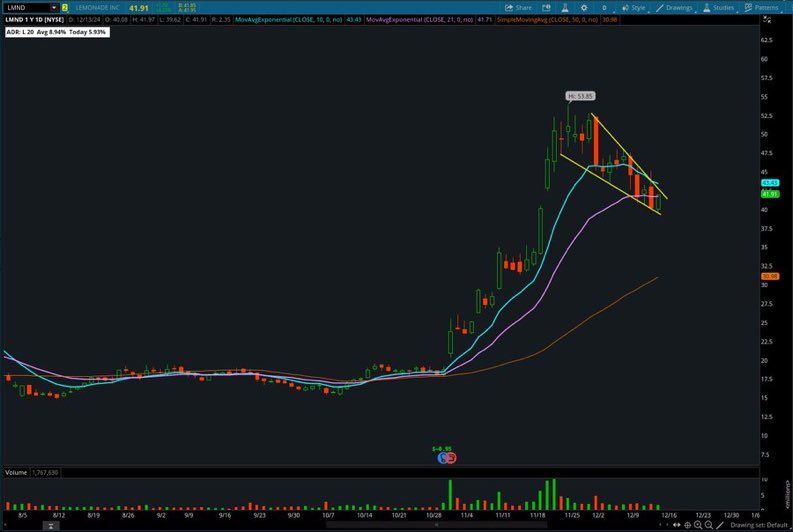This screenshot has width=793, height=532.
Task: Open the Patterns menu
Action: pyautogui.click(x=762, y=8)
